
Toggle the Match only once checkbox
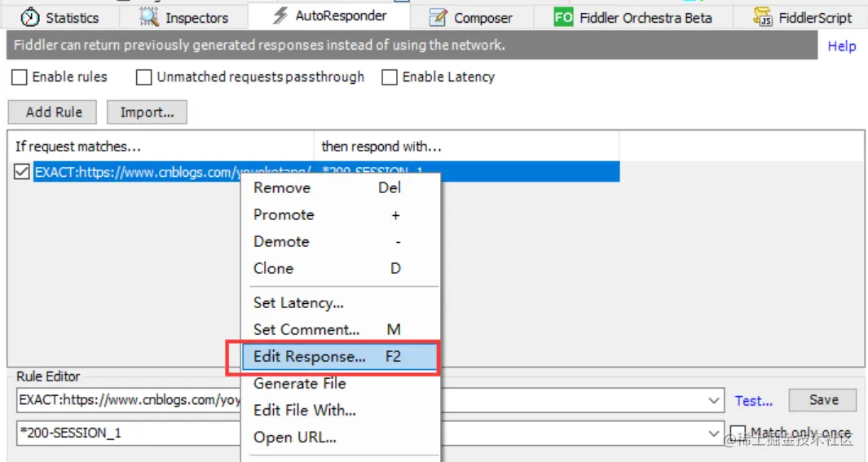click(x=738, y=433)
